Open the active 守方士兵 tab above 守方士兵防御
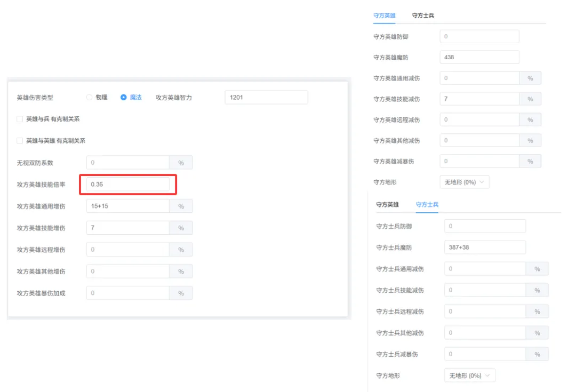 pos(427,205)
